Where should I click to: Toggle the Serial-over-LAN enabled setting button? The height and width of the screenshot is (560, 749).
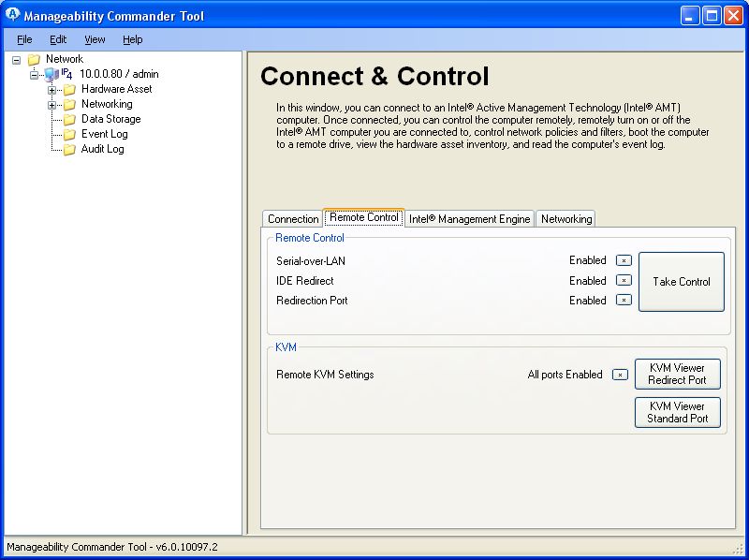coord(624,260)
